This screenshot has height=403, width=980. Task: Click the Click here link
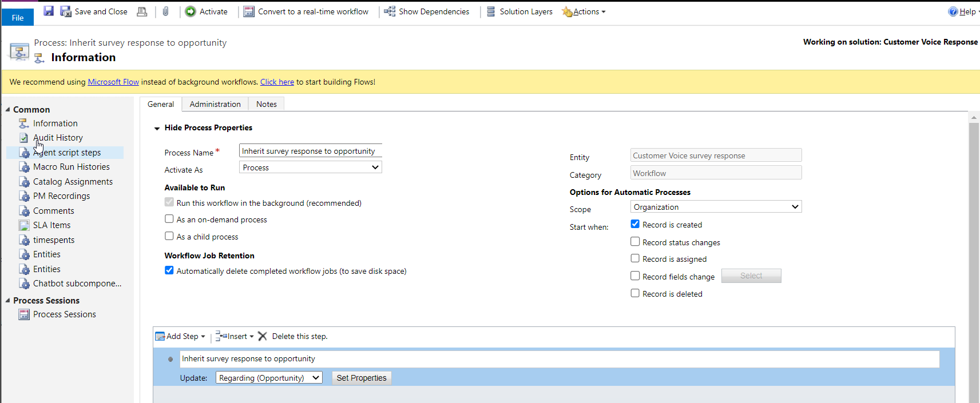[x=277, y=82]
